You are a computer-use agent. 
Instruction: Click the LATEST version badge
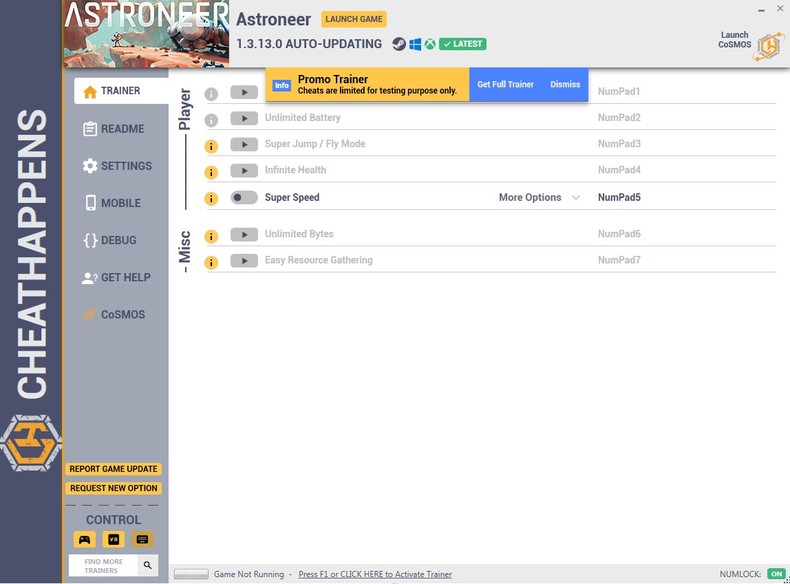click(463, 44)
